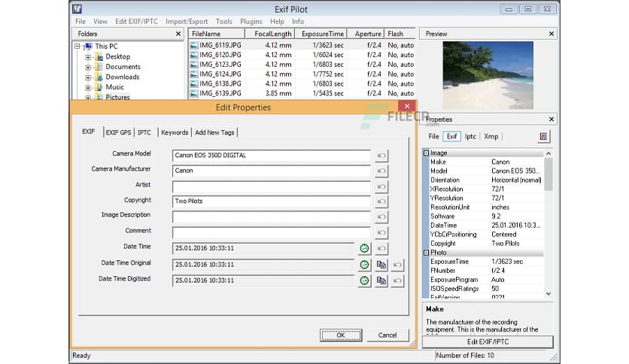The width and height of the screenshot is (629, 364).
Task: Open the View menu
Action: pyautogui.click(x=100, y=21)
